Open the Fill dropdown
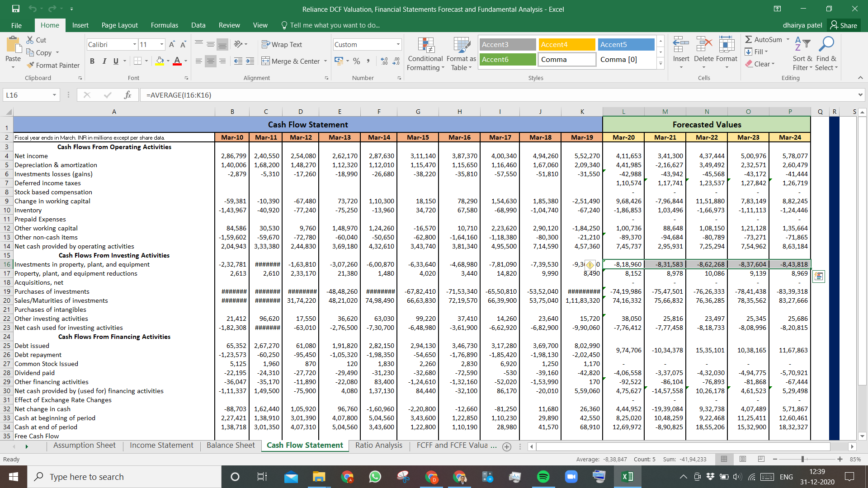This screenshot has width=868, height=488. (757, 52)
